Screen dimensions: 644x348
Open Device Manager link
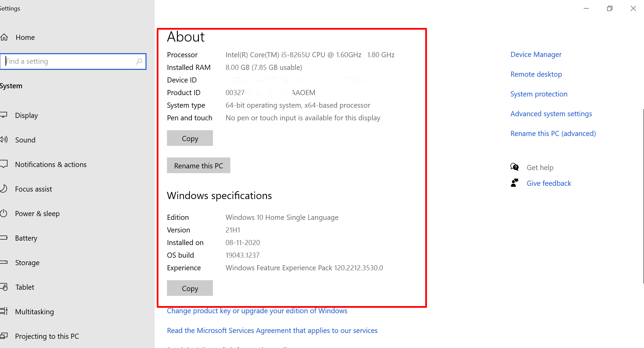click(x=536, y=54)
